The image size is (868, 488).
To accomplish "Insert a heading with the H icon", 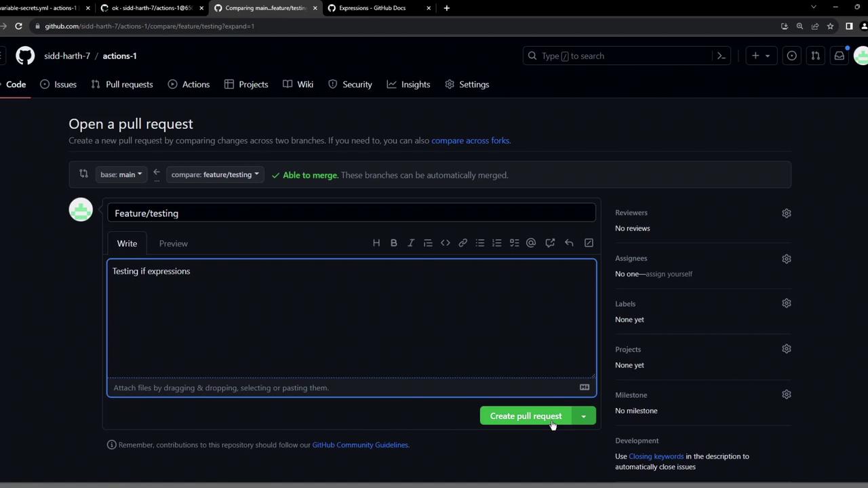I will pyautogui.click(x=376, y=243).
